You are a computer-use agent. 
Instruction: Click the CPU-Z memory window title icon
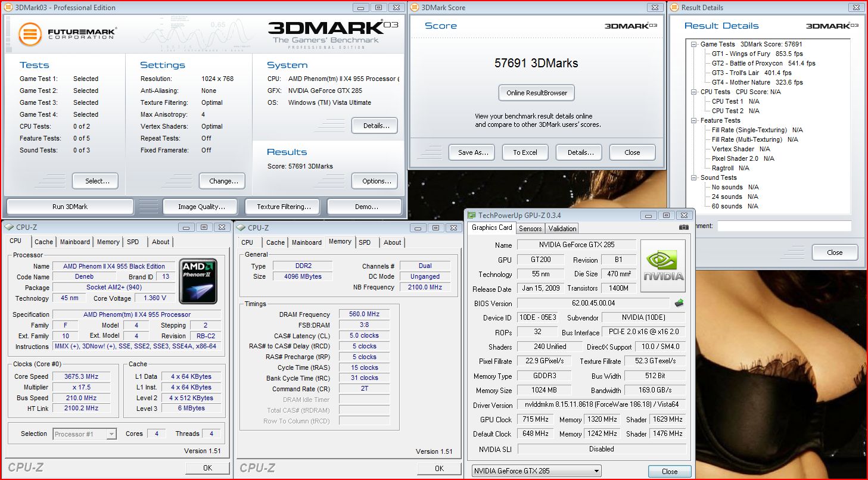click(x=241, y=227)
